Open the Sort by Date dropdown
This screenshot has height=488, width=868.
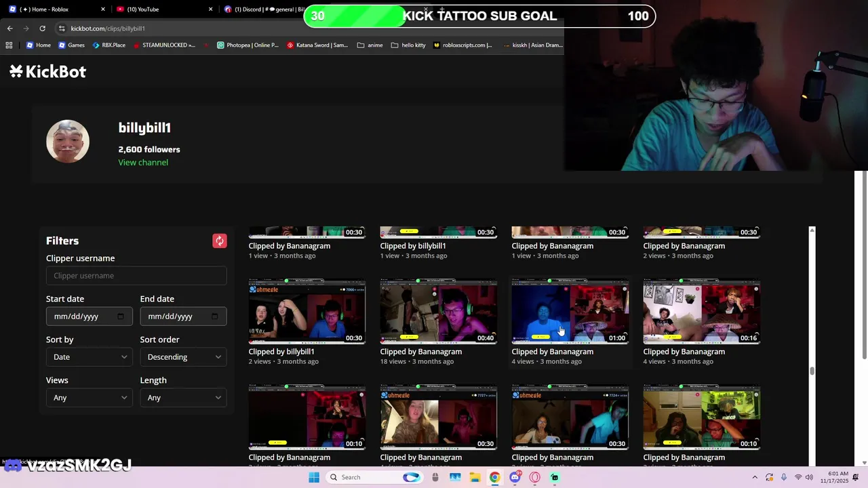click(x=89, y=357)
